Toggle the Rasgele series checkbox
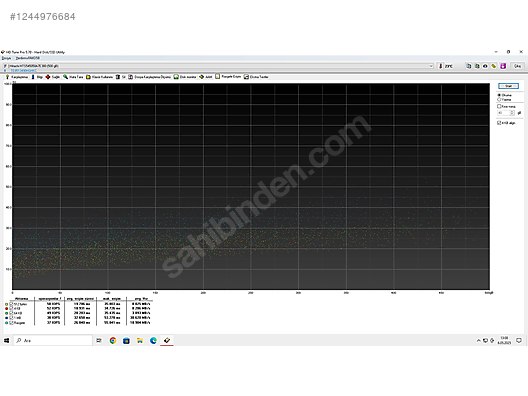This screenshot has width=528, height=396. pyautogui.click(x=11, y=323)
